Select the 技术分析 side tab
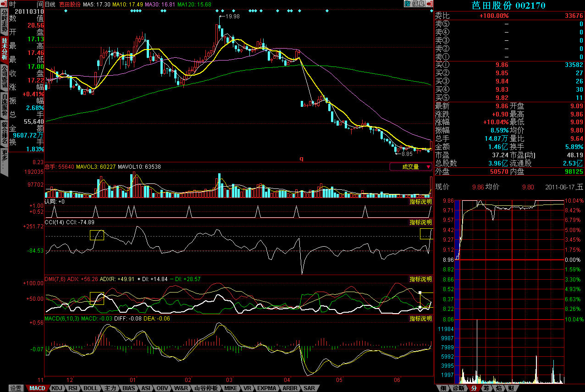This screenshot has height=392, width=585. pos(4,49)
